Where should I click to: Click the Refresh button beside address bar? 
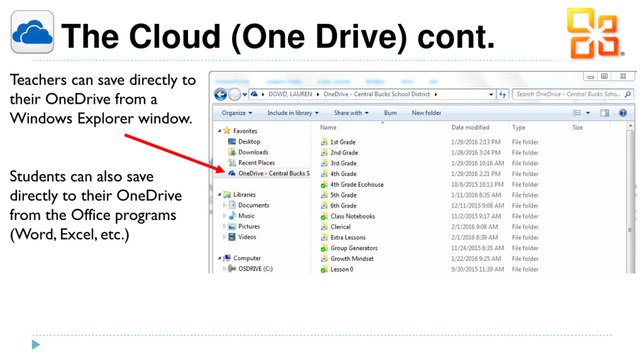pos(502,95)
